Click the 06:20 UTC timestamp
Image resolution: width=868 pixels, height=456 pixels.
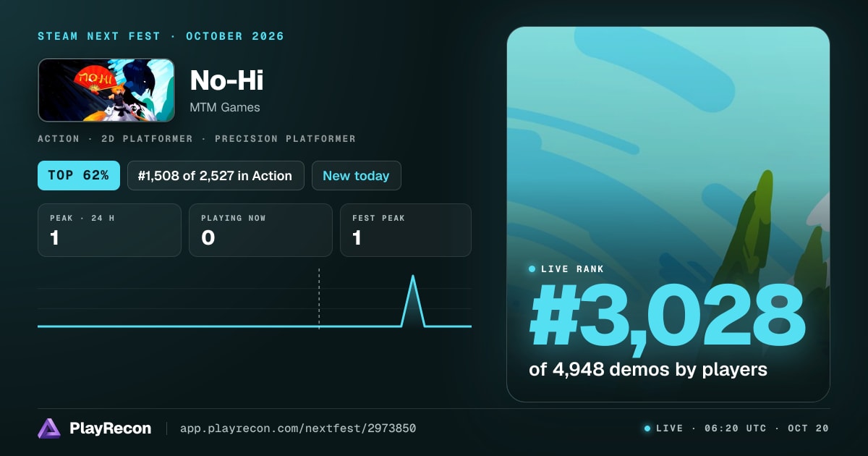tap(734, 428)
